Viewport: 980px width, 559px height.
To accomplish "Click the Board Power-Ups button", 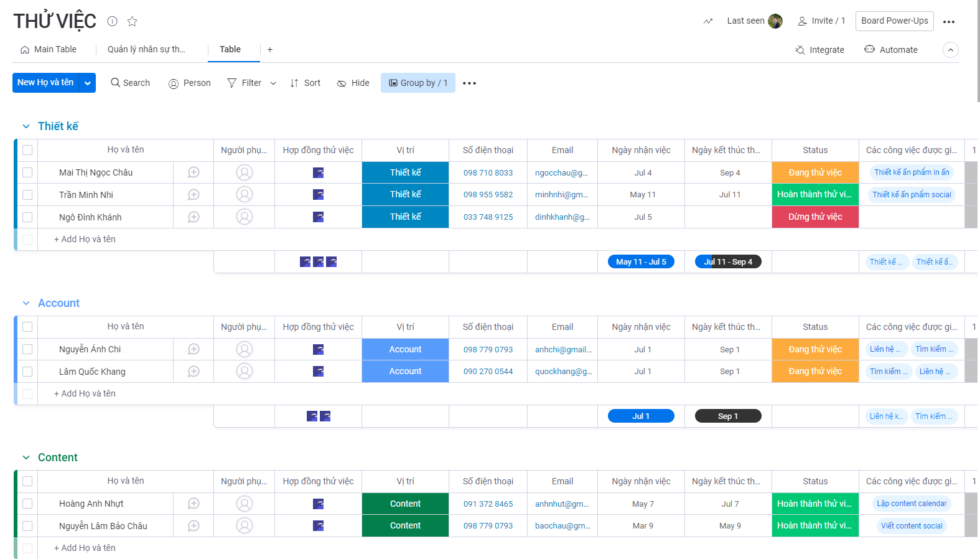I will (x=894, y=21).
